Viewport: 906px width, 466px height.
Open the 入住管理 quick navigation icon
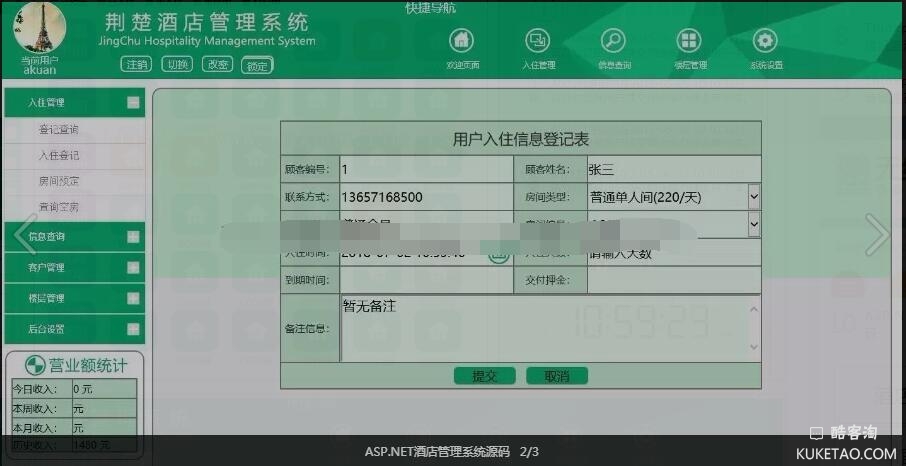pos(537,41)
